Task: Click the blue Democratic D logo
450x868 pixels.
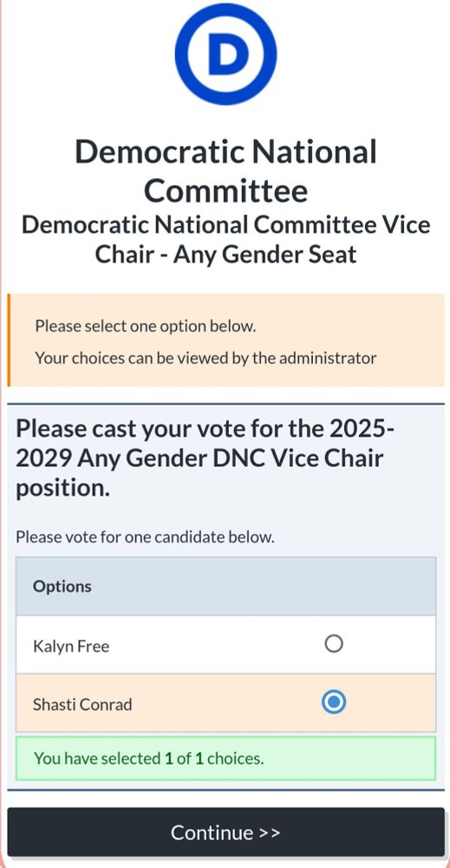Action: [x=225, y=54]
